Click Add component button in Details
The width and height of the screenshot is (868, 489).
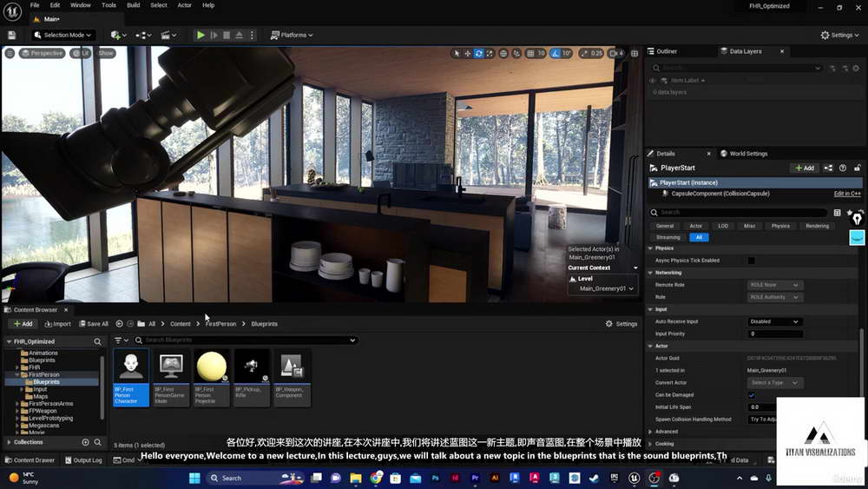coord(805,168)
